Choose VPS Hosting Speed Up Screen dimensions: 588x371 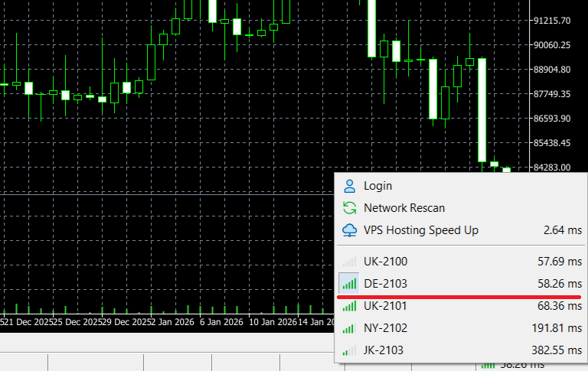click(x=460, y=230)
